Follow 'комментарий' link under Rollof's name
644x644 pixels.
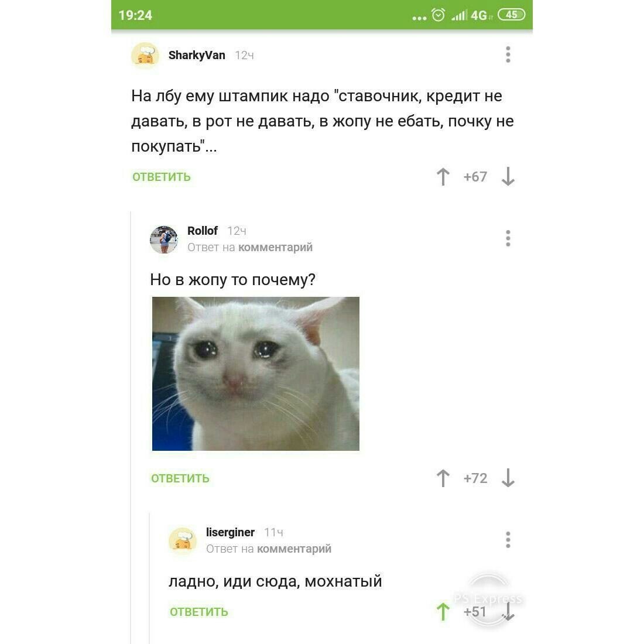pos(275,247)
